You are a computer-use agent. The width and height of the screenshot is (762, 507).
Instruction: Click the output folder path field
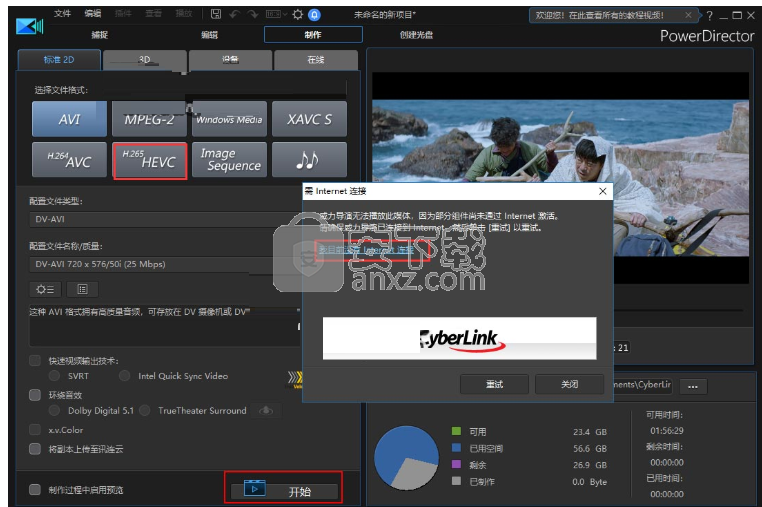point(644,385)
